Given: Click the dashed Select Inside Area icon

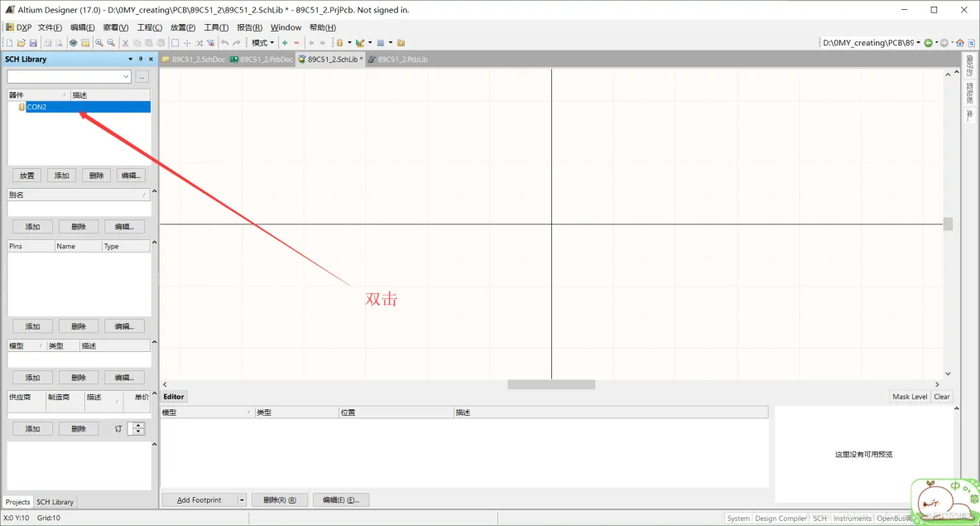Looking at the screenshot, I should 175,42.
